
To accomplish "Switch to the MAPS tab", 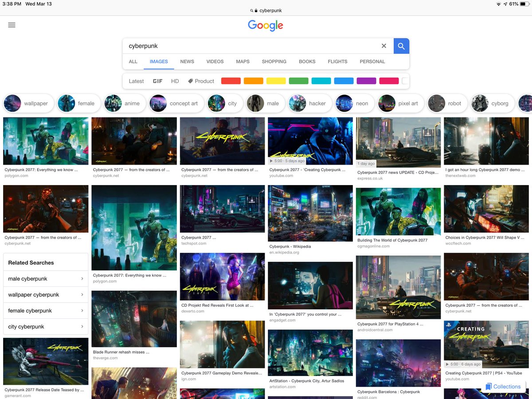I will point(243,62).
